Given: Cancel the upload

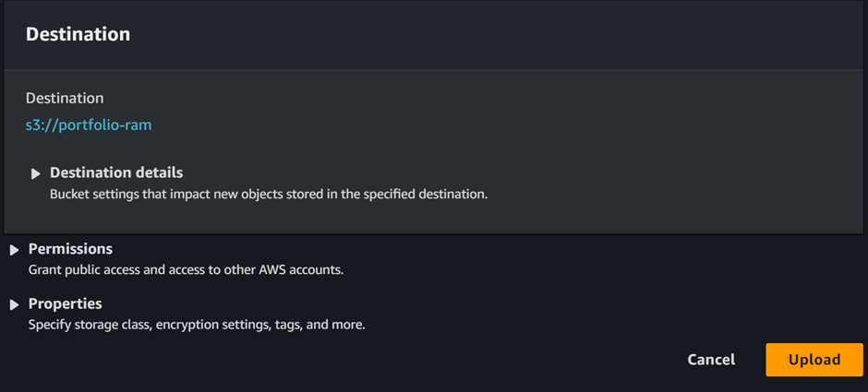Looking at the screenshot, I should 711,360.
